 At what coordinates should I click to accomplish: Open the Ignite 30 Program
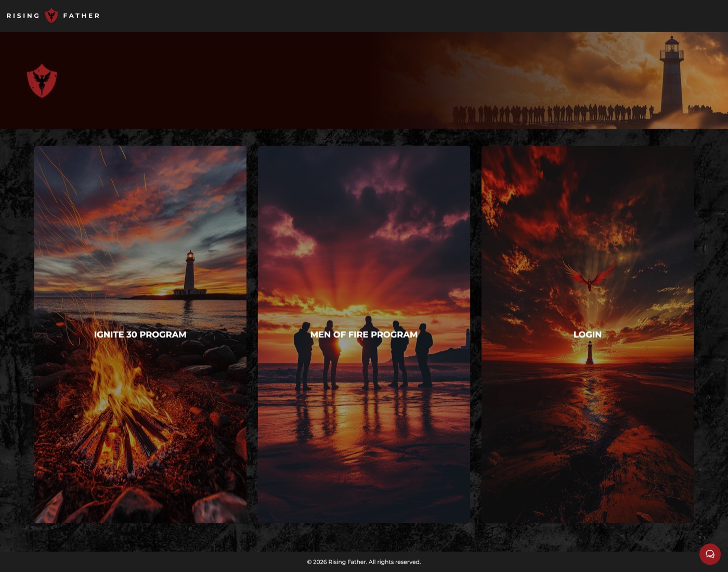(140, 334)
